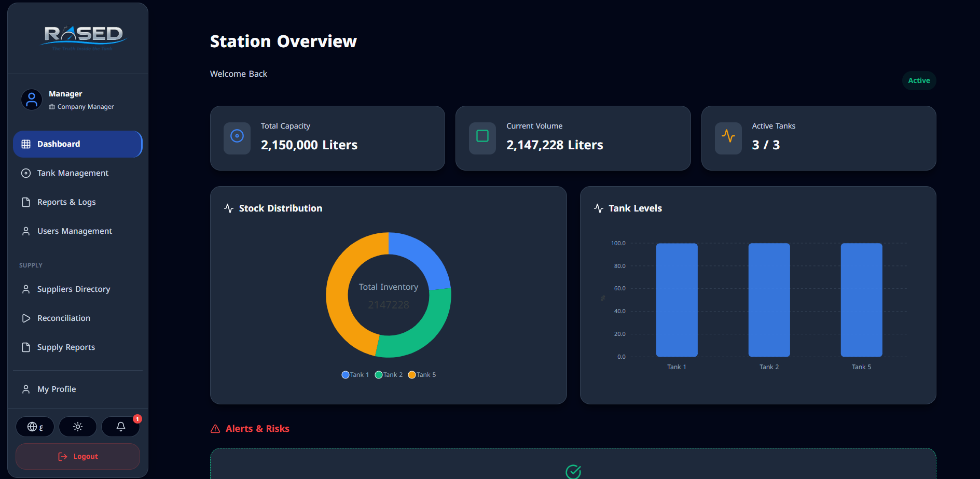Switch language with globe button
This screenshot has height=479, width=980.
35,427
